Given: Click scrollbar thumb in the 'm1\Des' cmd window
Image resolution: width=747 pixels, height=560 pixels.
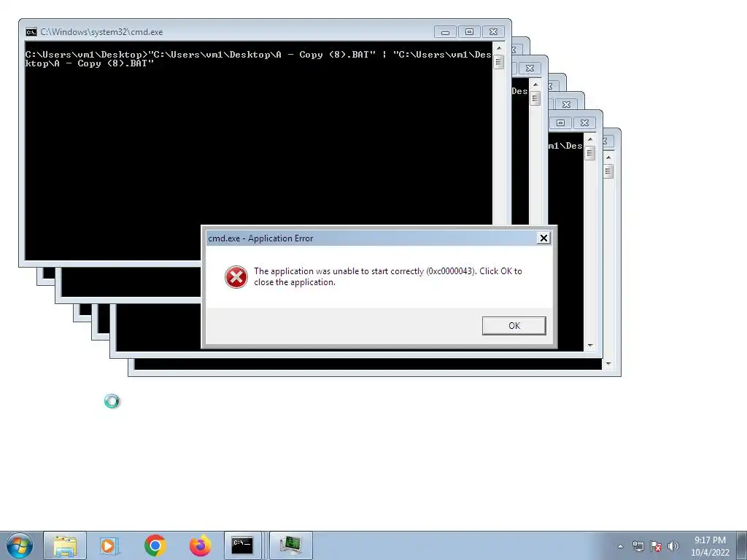Looking at the screenshot, I should pyautogui.click(x=589, y=153).
